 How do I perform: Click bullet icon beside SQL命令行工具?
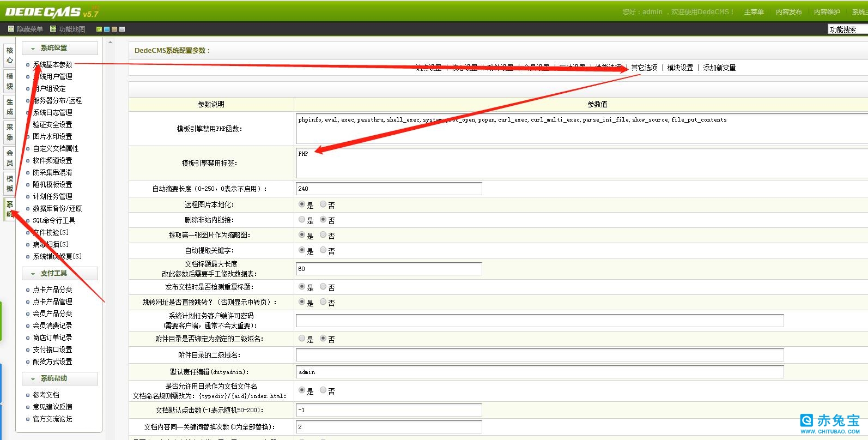point(28,221)
